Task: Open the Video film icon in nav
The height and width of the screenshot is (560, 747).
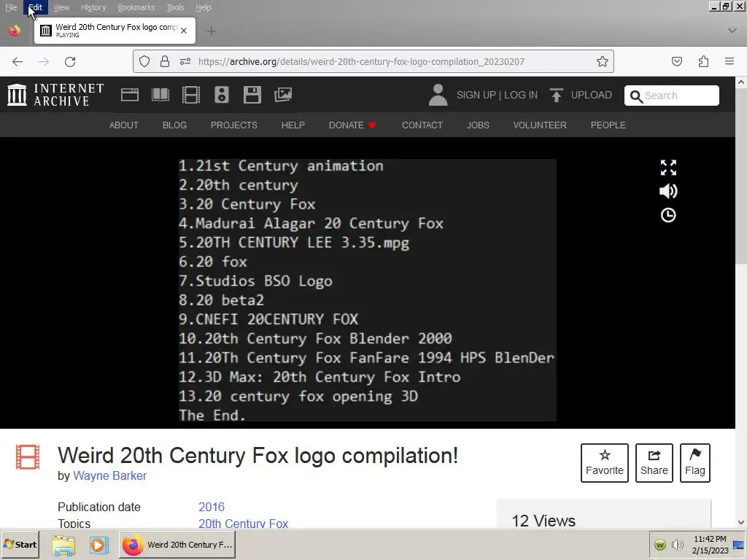Action: click(191, 95)
